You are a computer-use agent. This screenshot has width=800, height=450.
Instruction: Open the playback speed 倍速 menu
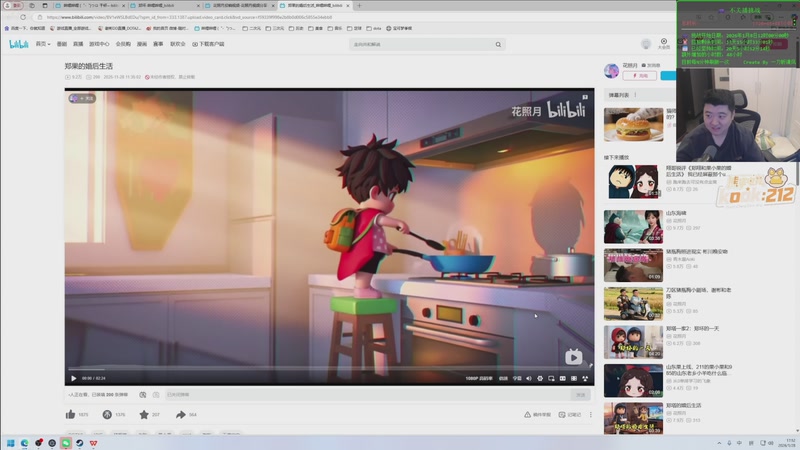point(503,379)
